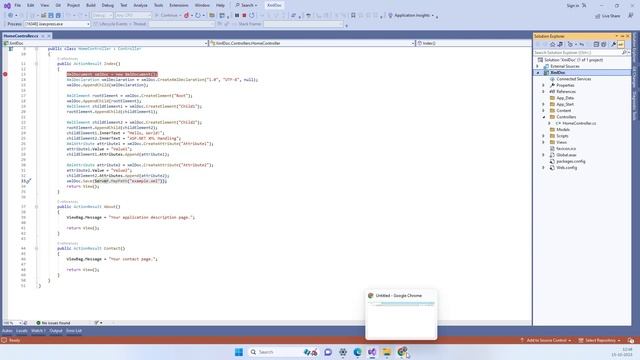Select HomeController.cs in Solution Explorer
The width and height of the screenshot is (640, 360).
(578, 123)
